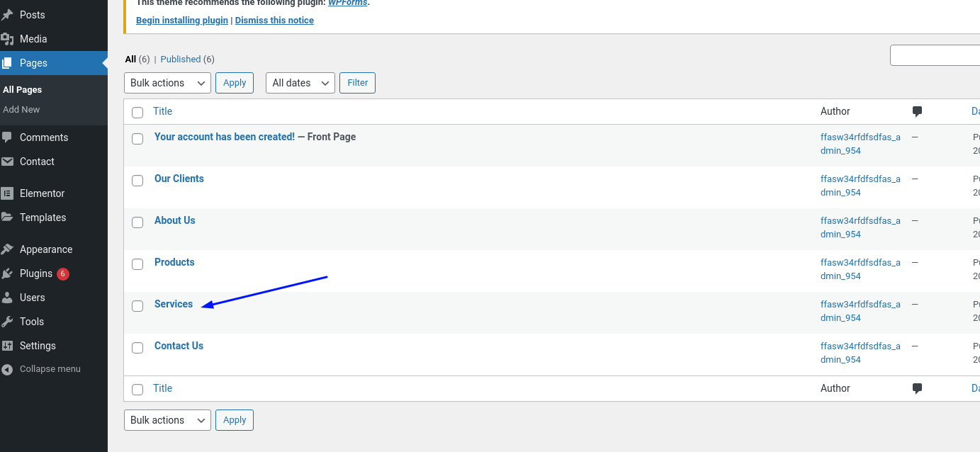Screen dimensions: 980x452
Task: Select the Our Clients page checkbox
Action: pos(137,181)
